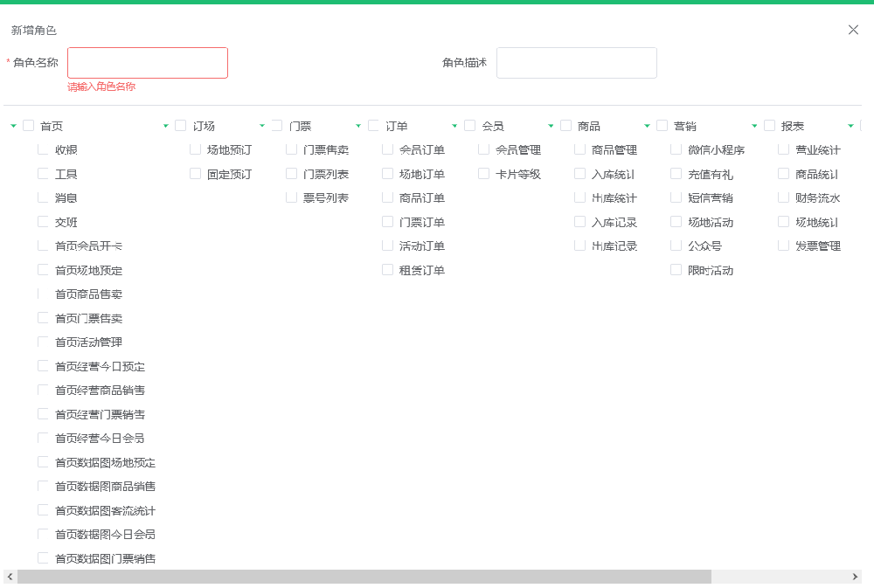Enable the 收银 permission checkbox

(x=44, y=149)
